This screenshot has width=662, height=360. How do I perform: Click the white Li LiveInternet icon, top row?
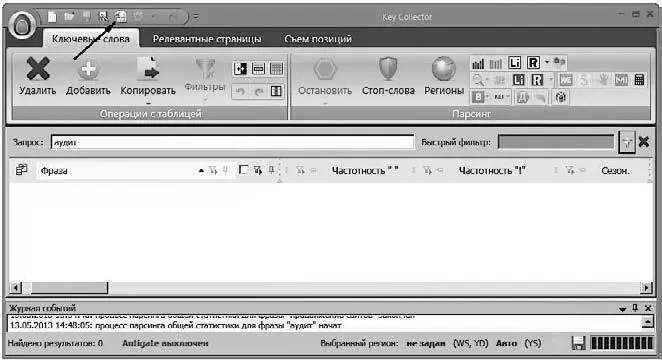(514, 63)
